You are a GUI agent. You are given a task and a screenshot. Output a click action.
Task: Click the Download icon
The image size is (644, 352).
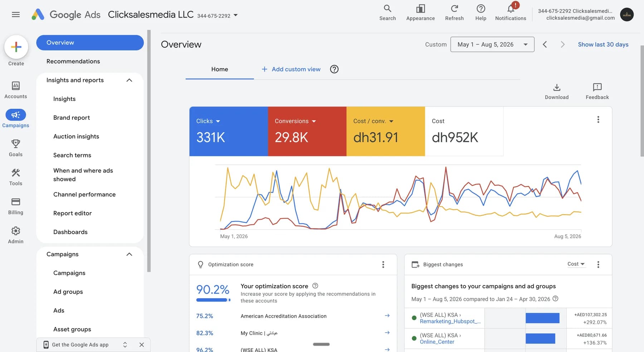(557, 92)
